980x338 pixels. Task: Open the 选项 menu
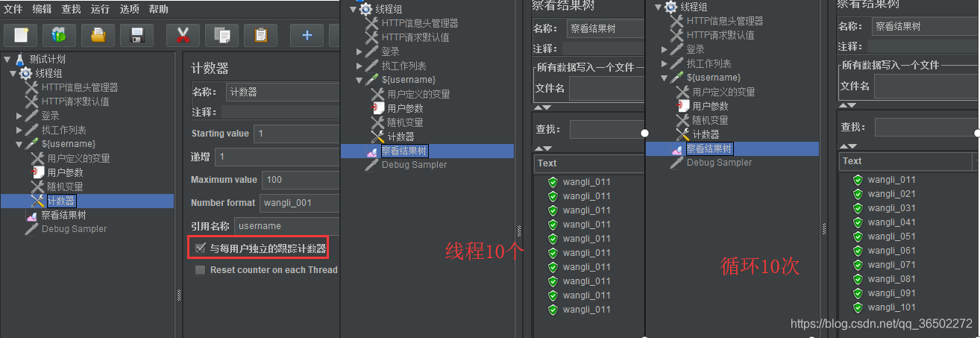coord(129,9)
